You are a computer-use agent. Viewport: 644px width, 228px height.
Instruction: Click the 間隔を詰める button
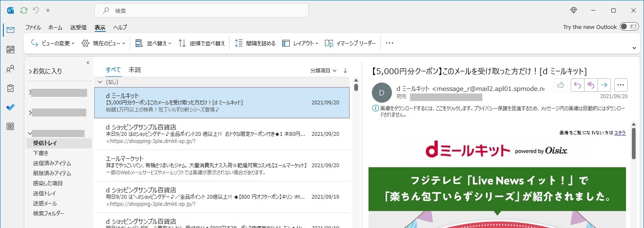[255, 43]
